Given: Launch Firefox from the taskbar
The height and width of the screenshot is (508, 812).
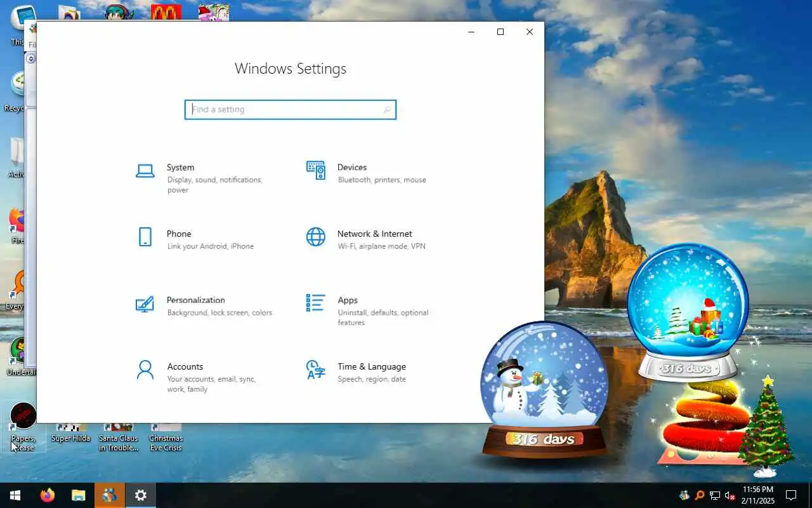Looking at the screenshot, I should (48, 495).
